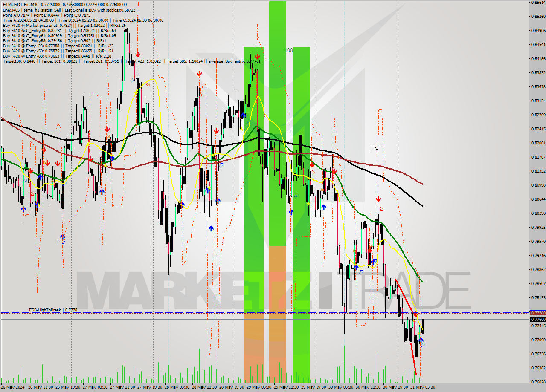Click the '100' label on green zone
The image size is (546, 392).
pyautogui.click(x=289, y=50)
